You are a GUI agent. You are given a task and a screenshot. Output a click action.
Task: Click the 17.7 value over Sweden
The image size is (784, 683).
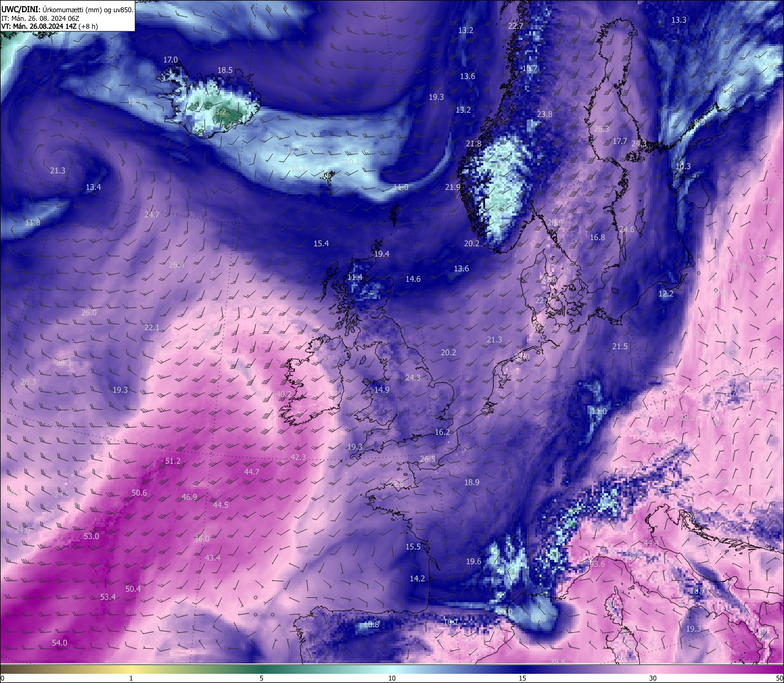620,141
